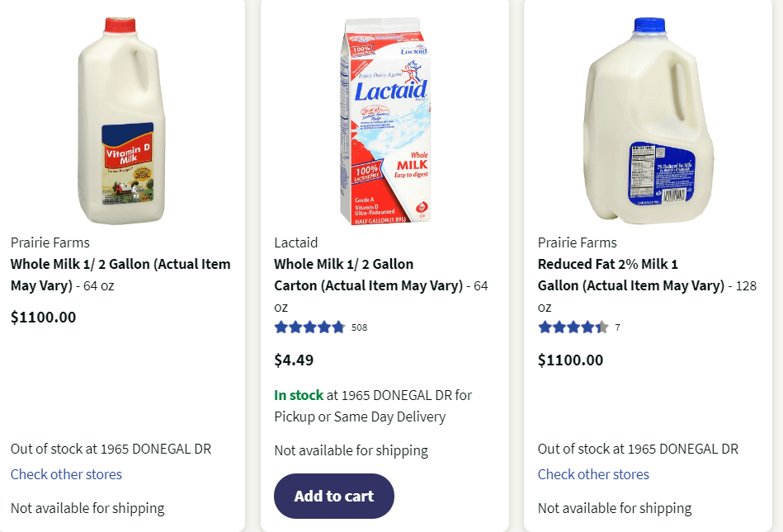
Task: Click the 7 review count beside stars
Action: click(617, 327)
